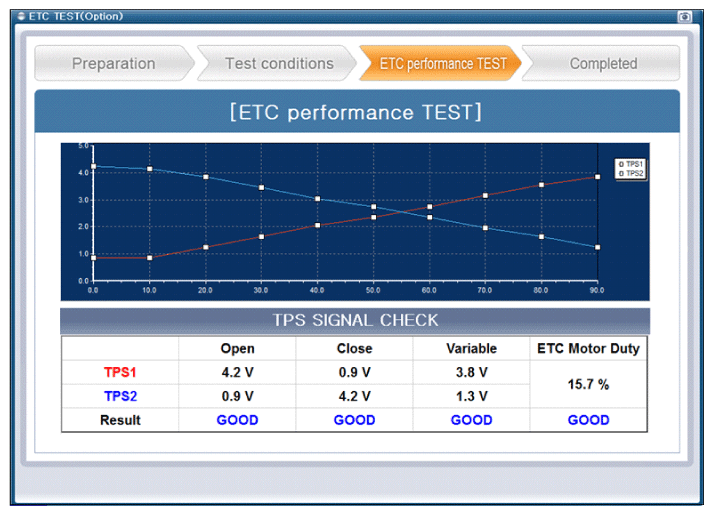This screenshot has width=713, height=515.
Task: Click the chart data point at 90.0 on the blue descending line
Action: (597, 247)
